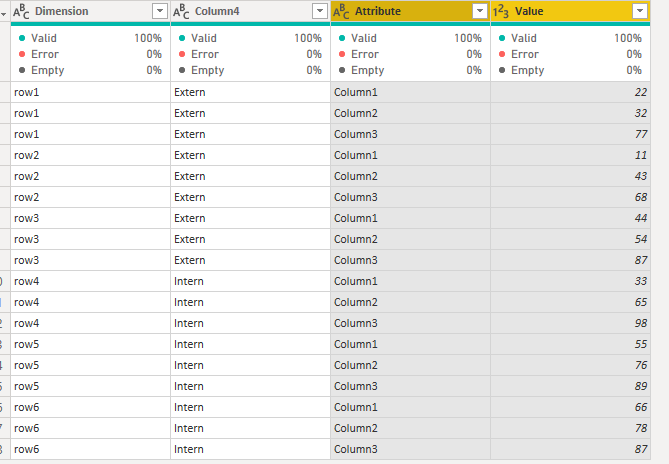Click the row2 Dimension cell with value 11
The image size is (669, 464).
pos(90,155)
